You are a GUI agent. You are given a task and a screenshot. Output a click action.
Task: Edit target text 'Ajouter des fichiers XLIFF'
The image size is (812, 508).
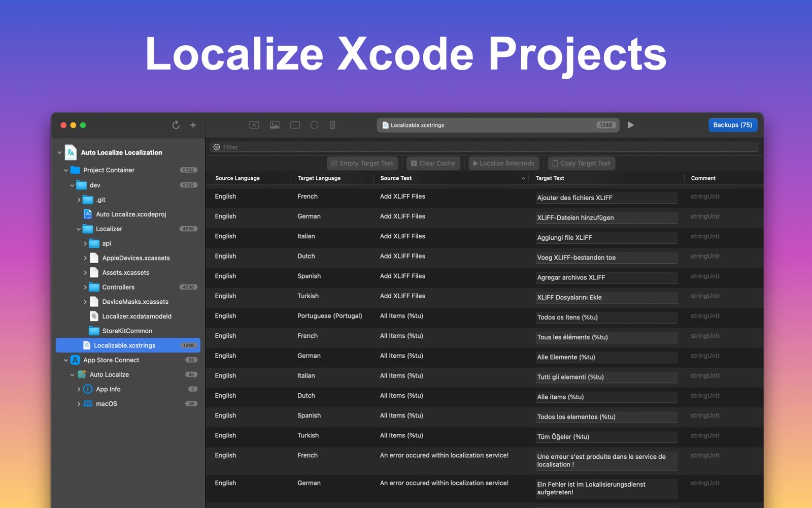pos(606,198)
